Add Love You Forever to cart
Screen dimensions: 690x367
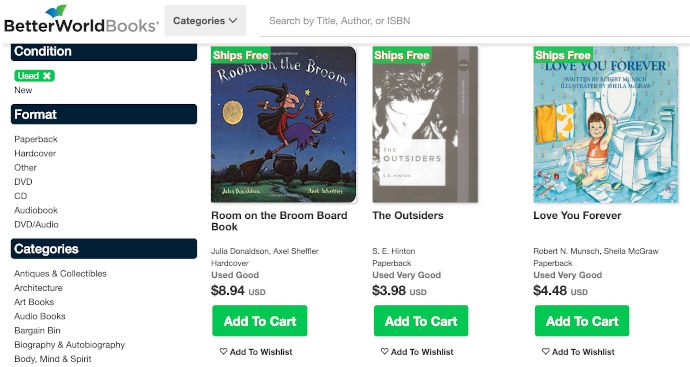pos(582,321)
